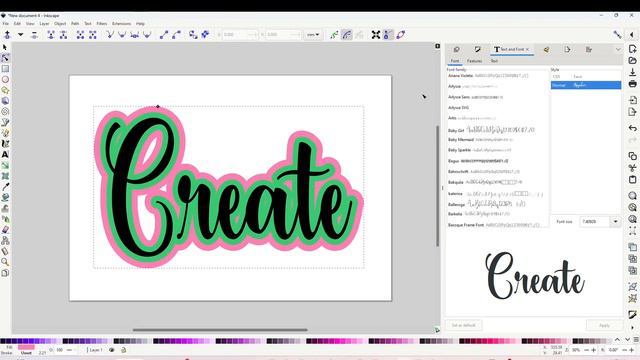Click the New document icon
The width and height of the screenshot is (640, 360).
click(x=633, y=49)
